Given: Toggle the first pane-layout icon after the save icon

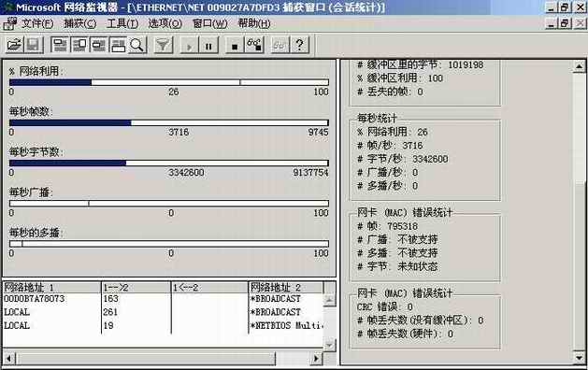Looking at the screenshot, I should coord(60,45).
